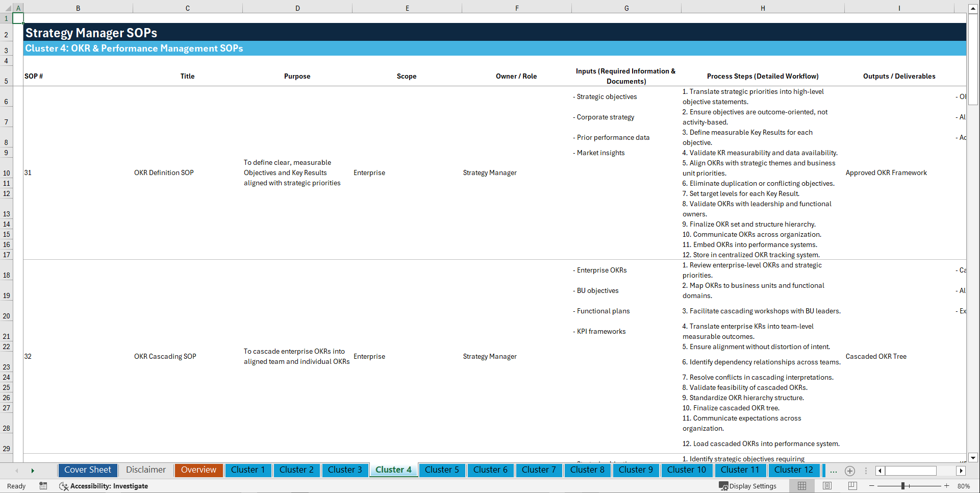The image size is (980, 493).
Task: Switch to the Cluster 7 sheet
Action: point(539,470)
